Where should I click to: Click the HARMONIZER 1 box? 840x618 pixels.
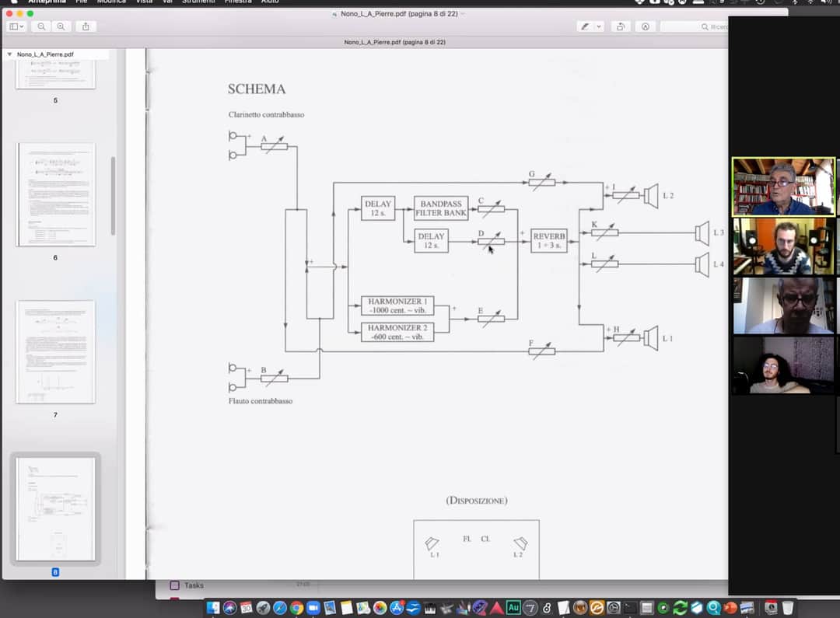tap(397, 306)
